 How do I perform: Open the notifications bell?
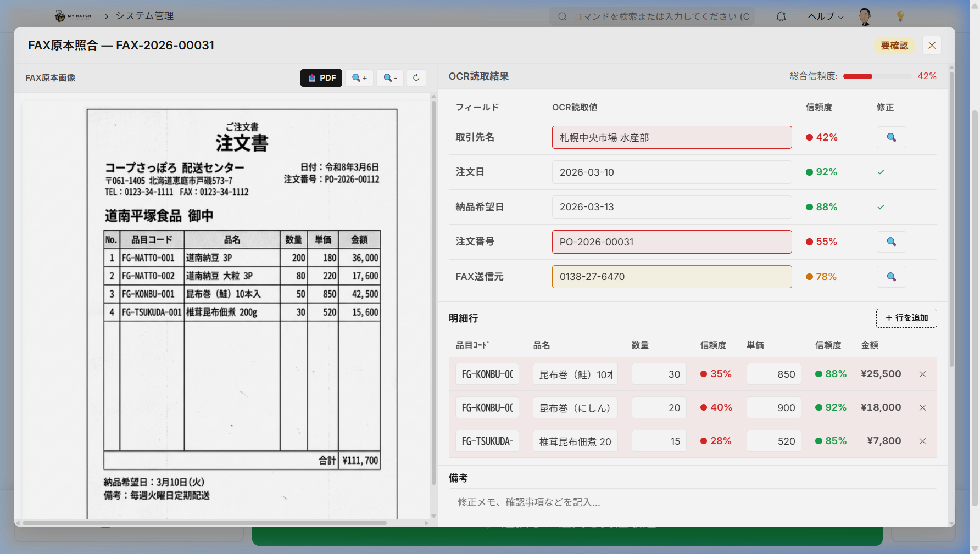click(781, 16)
